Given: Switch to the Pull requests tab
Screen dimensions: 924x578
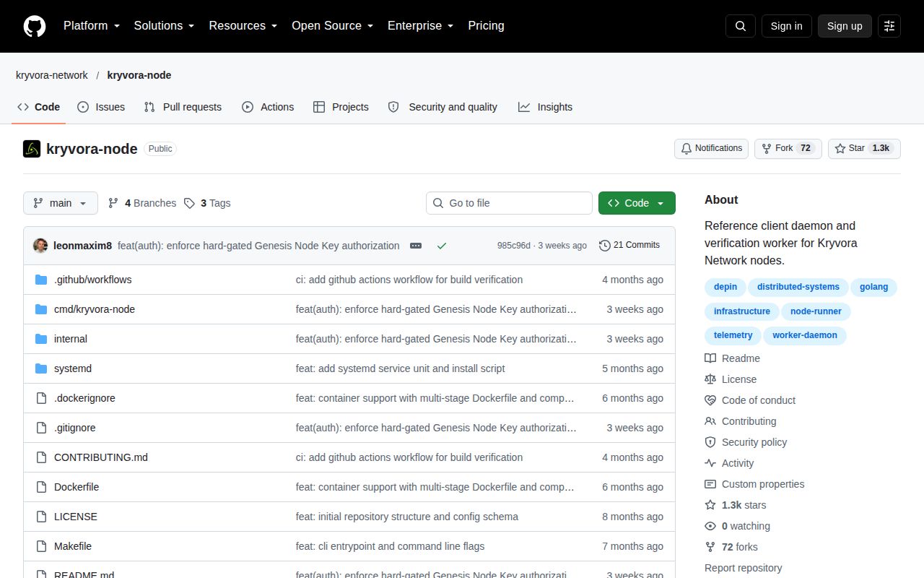Looking at the screenshot, I should [183, 107].
